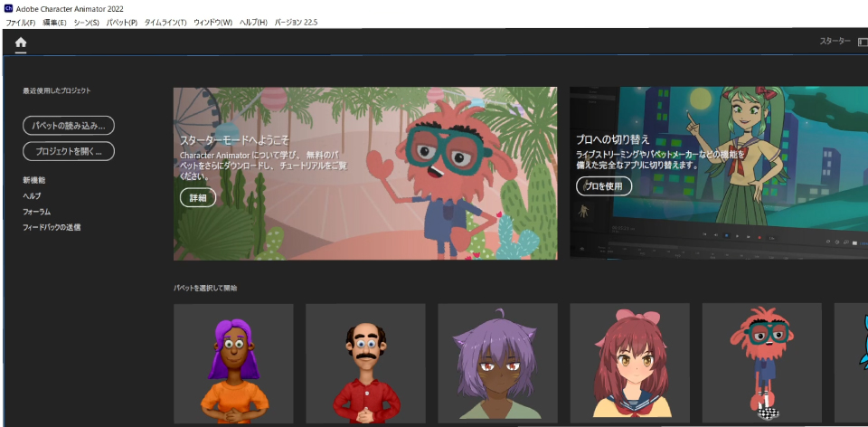Click the プロを使用 button
The image size is (868, 427).
tap(604, 186)
